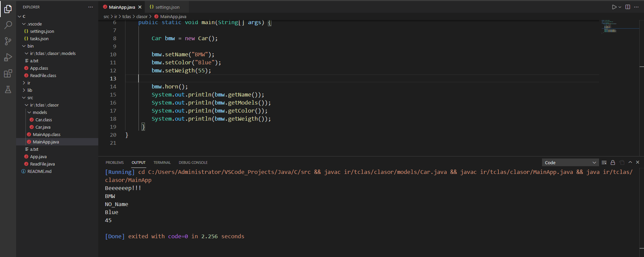Switch to the TERMINAL panel tab
644x257 pixels.
(x=162, y=163)
